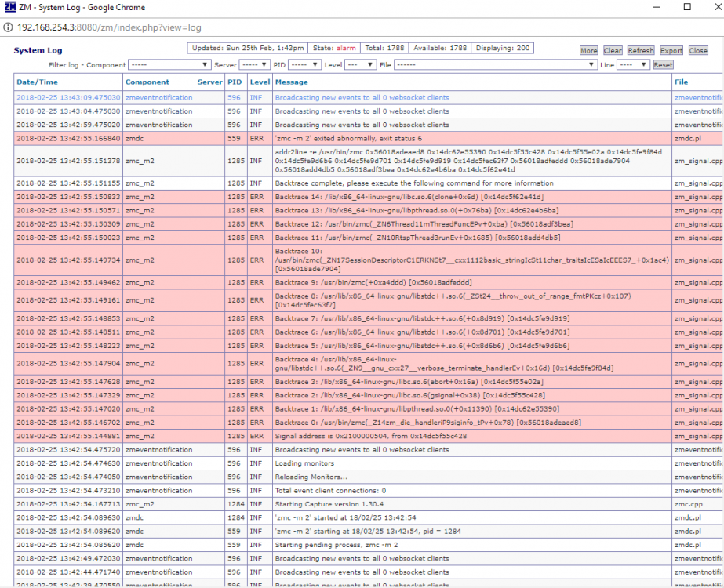Open the File filter dropdown
The width and height of the screenshot is (724, 588).
pyautogui.click(x=496, y=64)
